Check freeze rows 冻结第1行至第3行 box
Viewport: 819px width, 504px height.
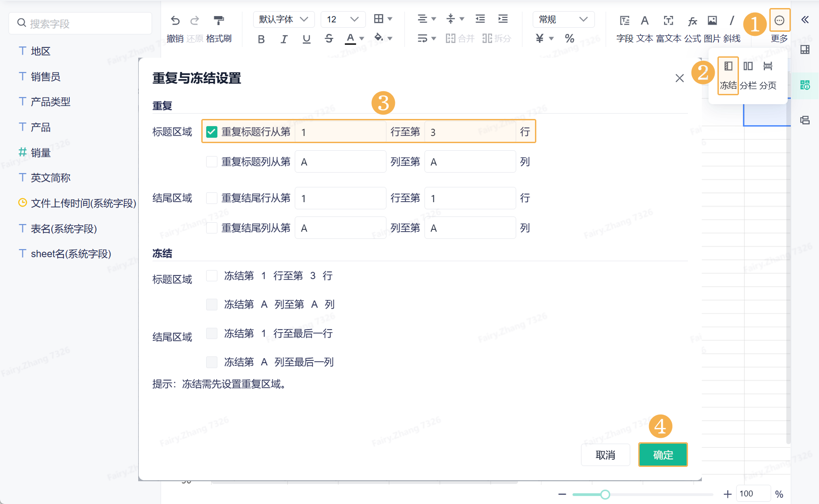pyautogui.click(x=212, y=276)
